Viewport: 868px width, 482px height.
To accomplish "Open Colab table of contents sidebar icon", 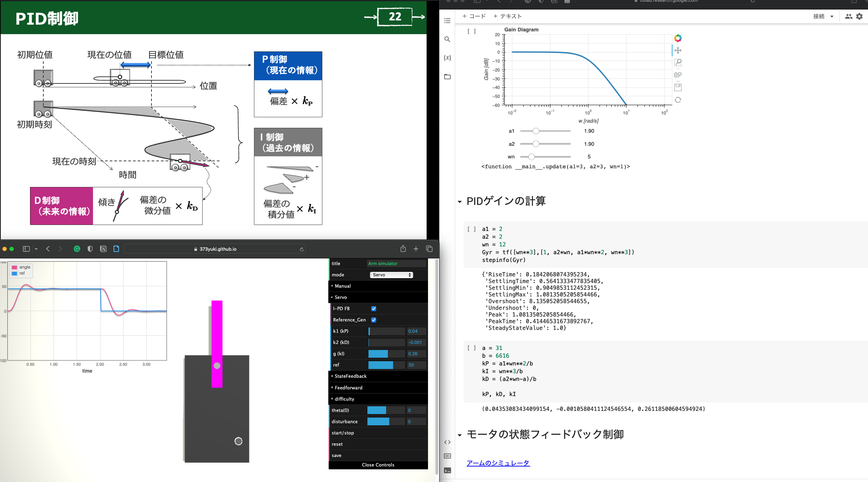I will 447,21.
